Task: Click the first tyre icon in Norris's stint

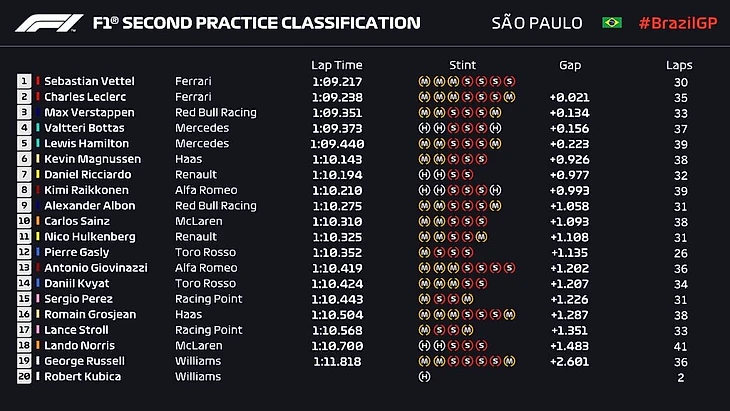Action: click(x=424, y=345)
